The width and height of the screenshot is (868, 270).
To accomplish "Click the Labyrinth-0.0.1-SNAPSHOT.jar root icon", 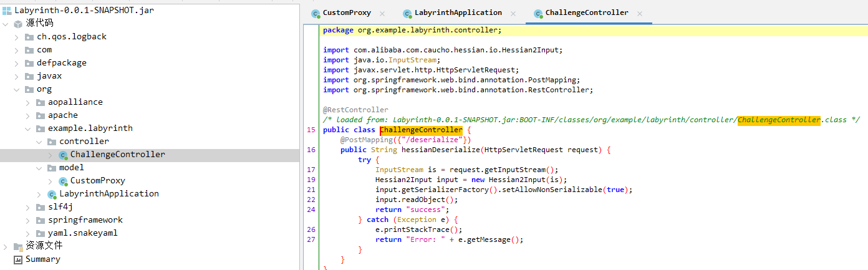I will point(7,11).
